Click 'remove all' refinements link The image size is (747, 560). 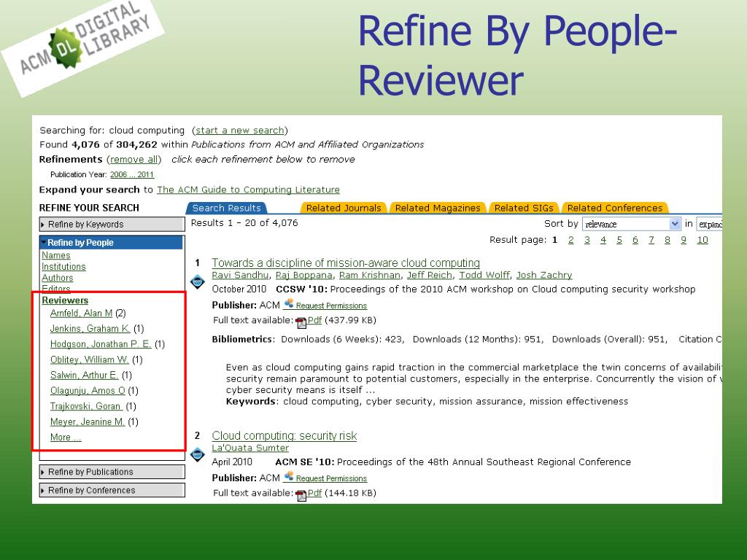click(134, 160)
